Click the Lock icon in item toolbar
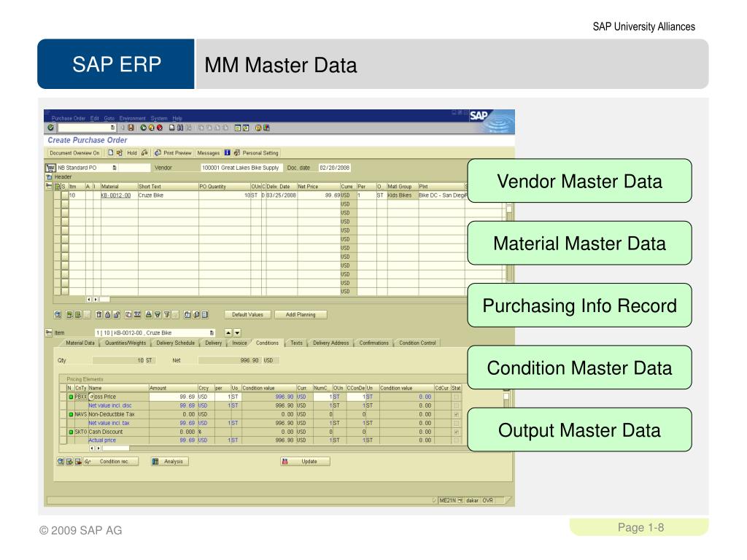 point(108,315)
